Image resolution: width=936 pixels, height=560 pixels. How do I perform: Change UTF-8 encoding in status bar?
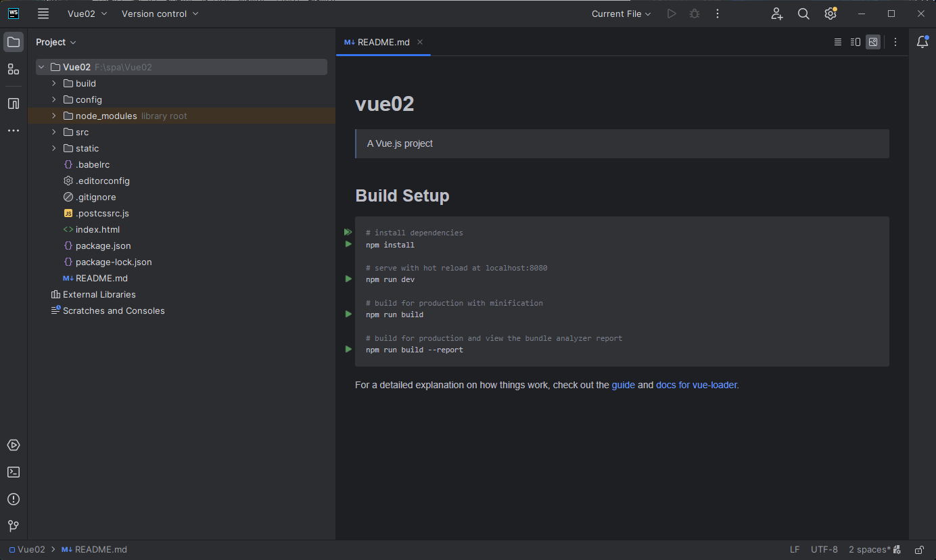click(824, 550)
